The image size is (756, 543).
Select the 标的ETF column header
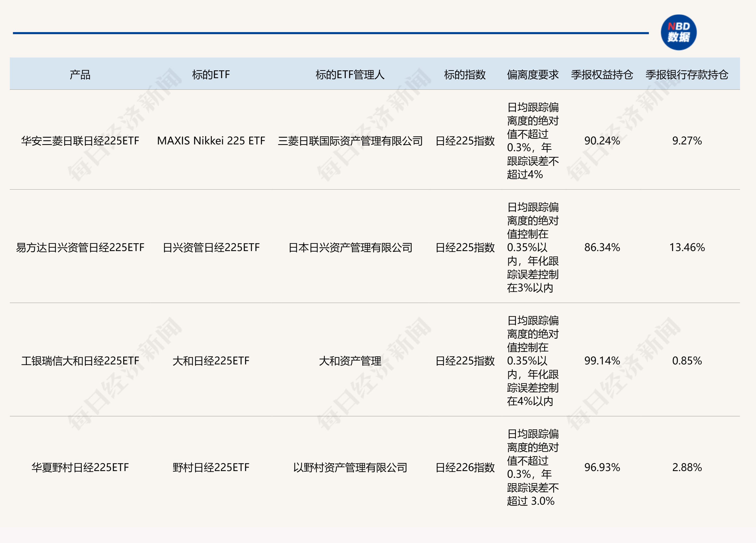(211, 74)
